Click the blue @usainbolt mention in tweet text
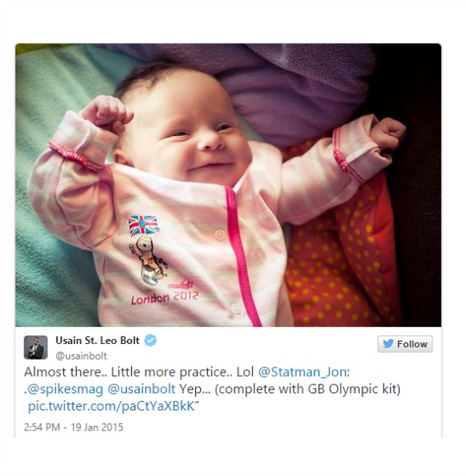The width and height of the screenshot is (466, 476). [x=142, y=389]
